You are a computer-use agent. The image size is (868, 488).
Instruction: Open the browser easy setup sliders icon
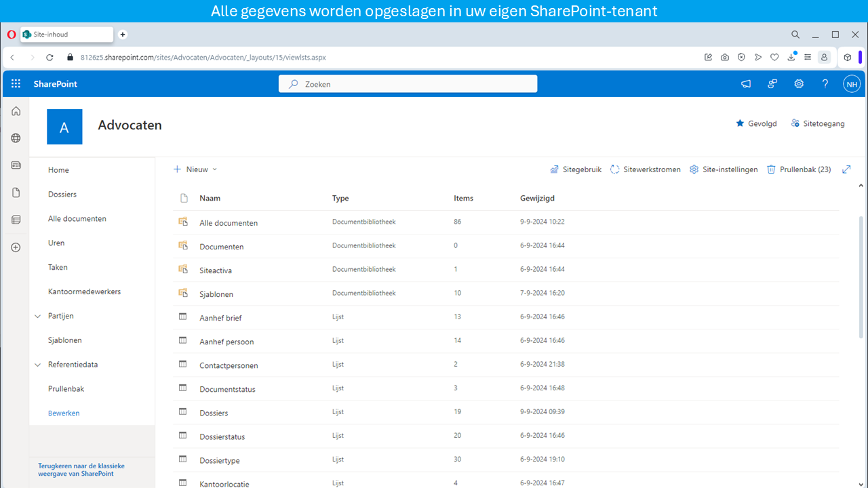point(808,58)
